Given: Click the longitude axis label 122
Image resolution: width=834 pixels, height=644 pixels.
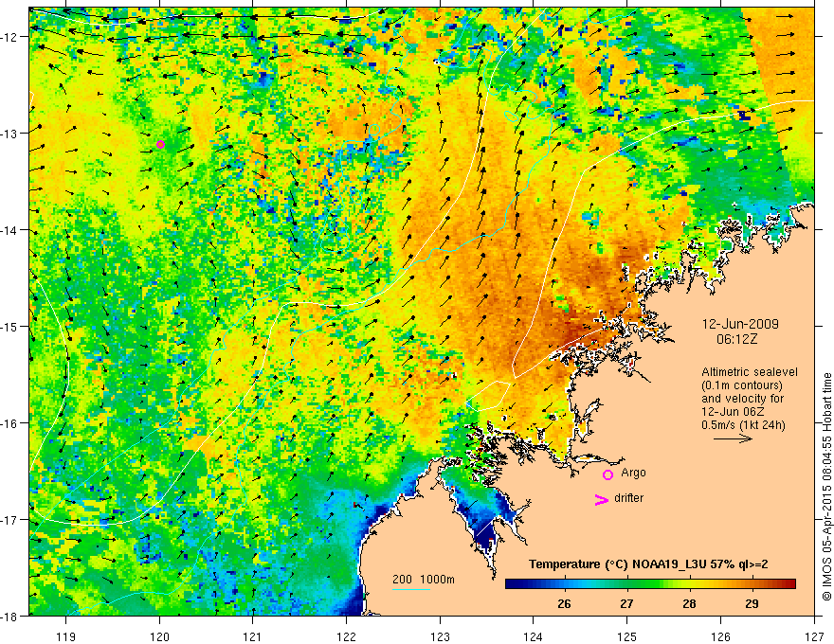Looking at the screenshot, I should pos(346,636).
